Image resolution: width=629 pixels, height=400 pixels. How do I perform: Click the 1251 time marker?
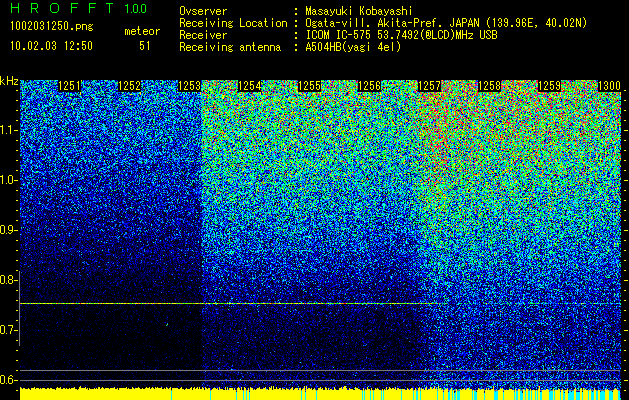pos(69,86)
